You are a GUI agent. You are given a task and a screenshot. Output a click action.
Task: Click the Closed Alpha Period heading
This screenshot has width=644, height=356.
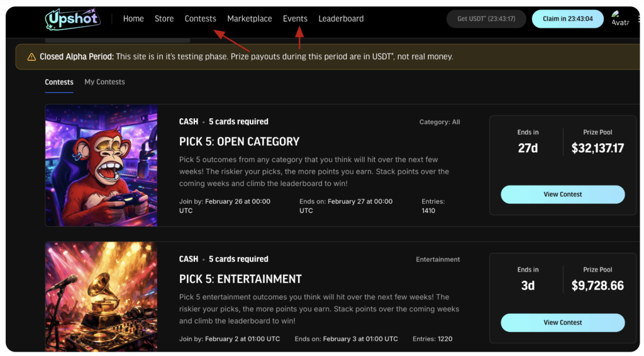pos(76,57)
